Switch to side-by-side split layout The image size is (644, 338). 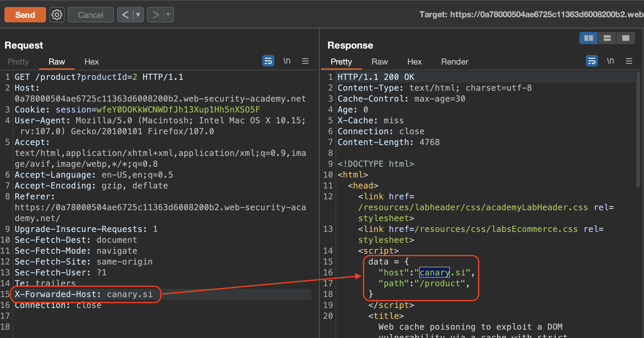pos(588,38)
